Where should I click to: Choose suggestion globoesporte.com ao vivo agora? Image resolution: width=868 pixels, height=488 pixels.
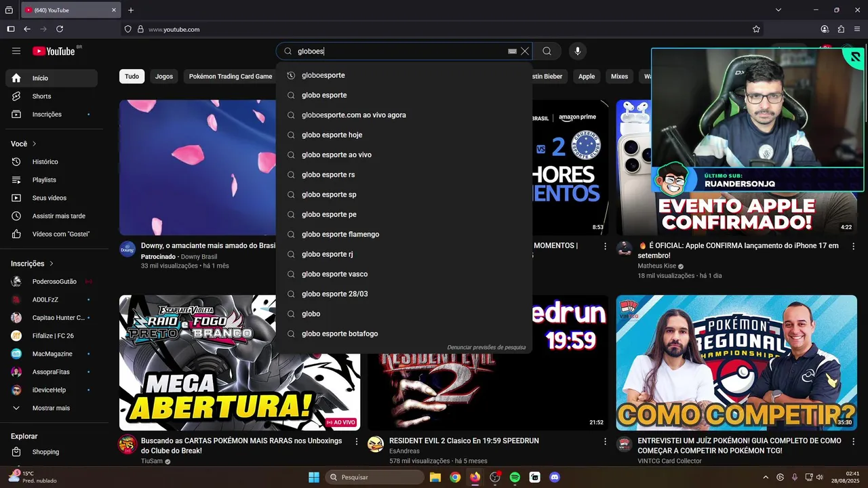(404, 115)
